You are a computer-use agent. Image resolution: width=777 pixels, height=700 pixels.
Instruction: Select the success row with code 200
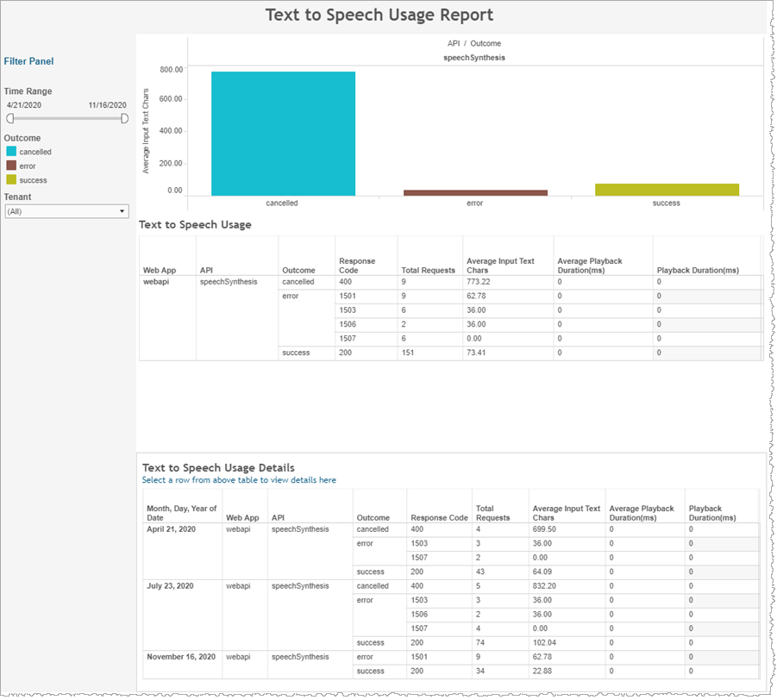(x=347, y=353)
